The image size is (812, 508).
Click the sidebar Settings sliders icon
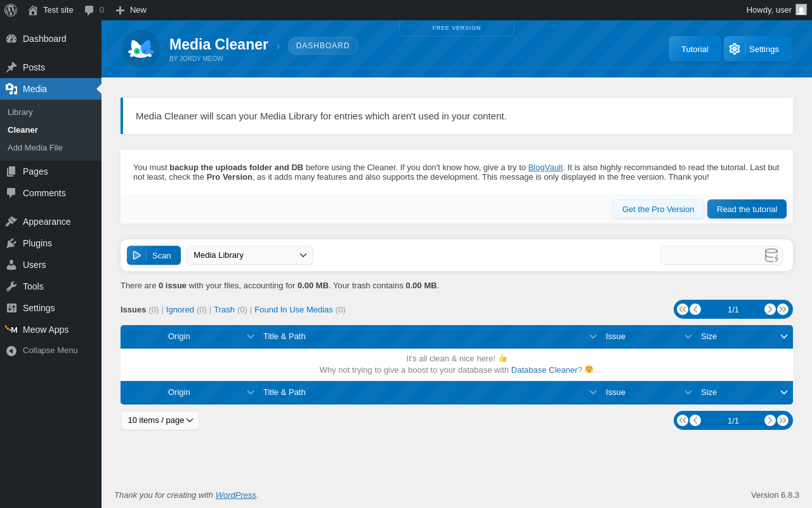(11, 308)
